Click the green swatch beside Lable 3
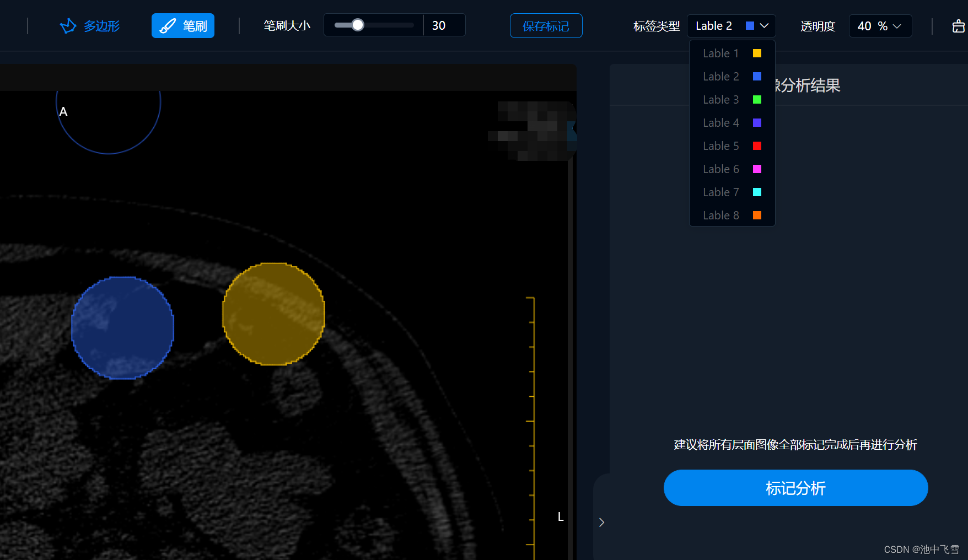This screenshot has width=968, height=560. pyautogui.click(x=757, y=99)
